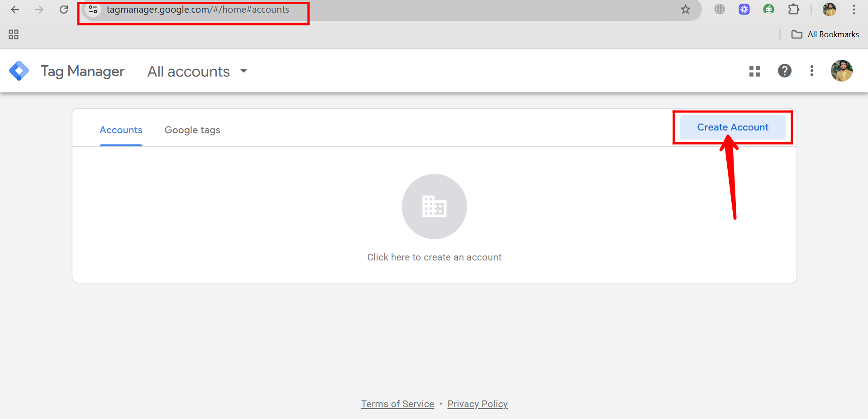Screen dimensions: 868x419
Task: Click 'Click here to create an account' text
Action: 434,257
